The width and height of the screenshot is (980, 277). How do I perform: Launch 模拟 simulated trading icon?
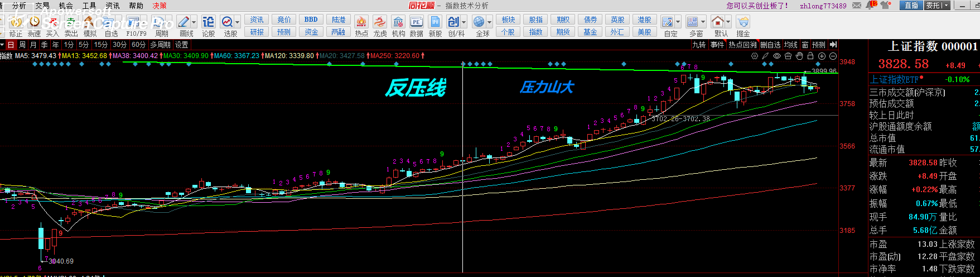click(x=90, y=22)
